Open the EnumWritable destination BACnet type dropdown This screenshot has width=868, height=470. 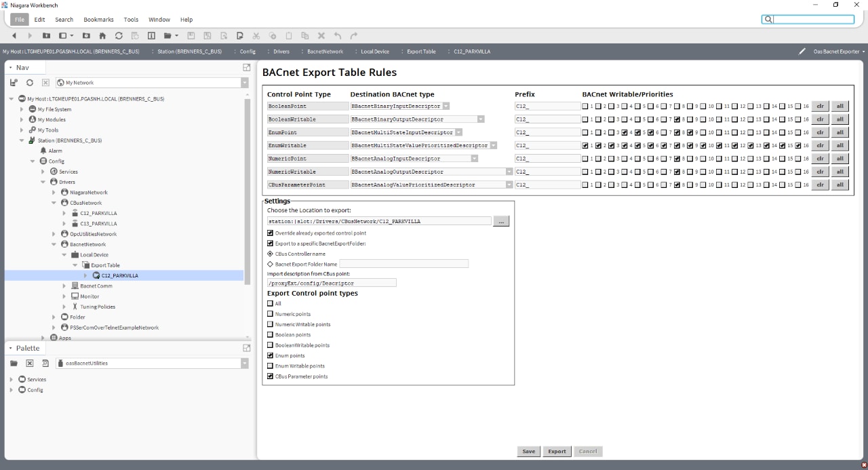pos(493,146)
